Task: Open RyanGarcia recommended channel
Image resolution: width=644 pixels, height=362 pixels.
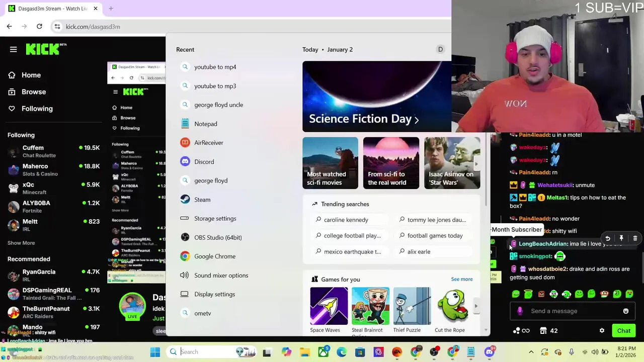Action: [53, 275]
